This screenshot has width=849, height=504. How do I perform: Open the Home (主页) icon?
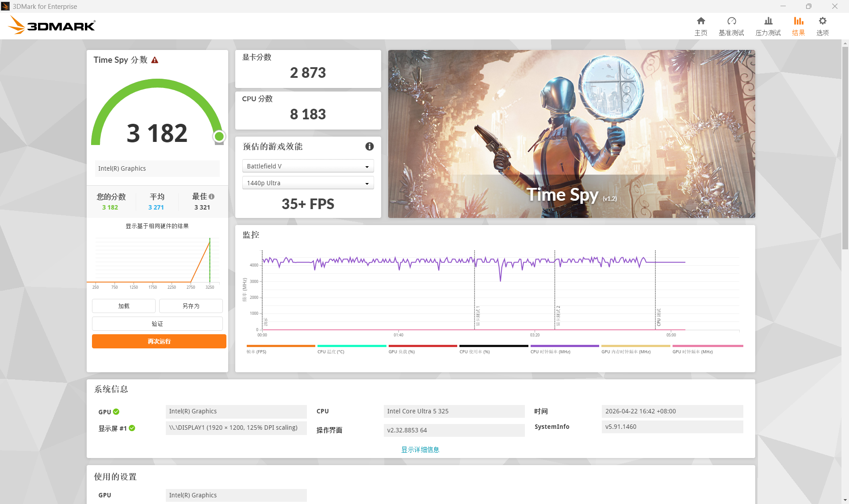701,26
